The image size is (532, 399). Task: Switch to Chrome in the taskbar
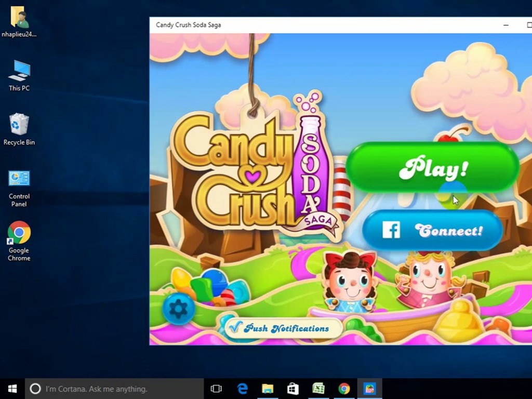[x=344, y=389]
